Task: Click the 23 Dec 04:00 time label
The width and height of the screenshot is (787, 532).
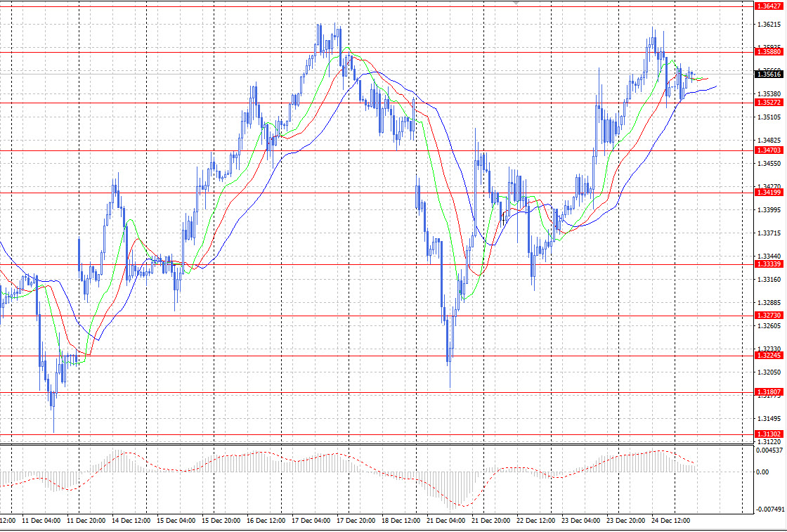Action: point(580,521)
